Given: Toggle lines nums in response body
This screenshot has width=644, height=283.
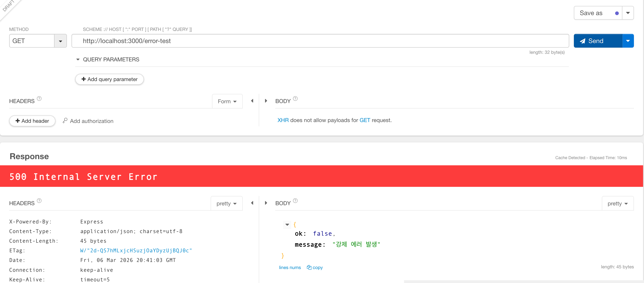Looking at the screenshot, I should pos(289,267).
